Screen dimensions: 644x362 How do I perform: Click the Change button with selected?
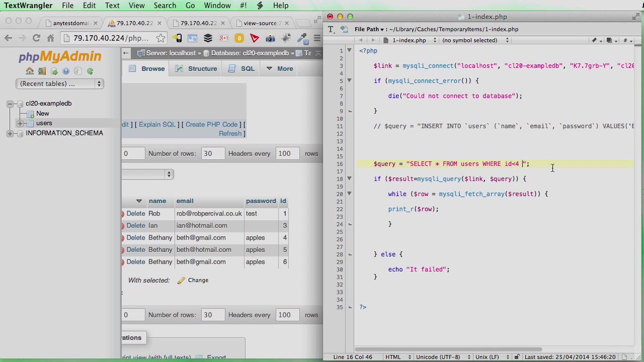[193, 281]
